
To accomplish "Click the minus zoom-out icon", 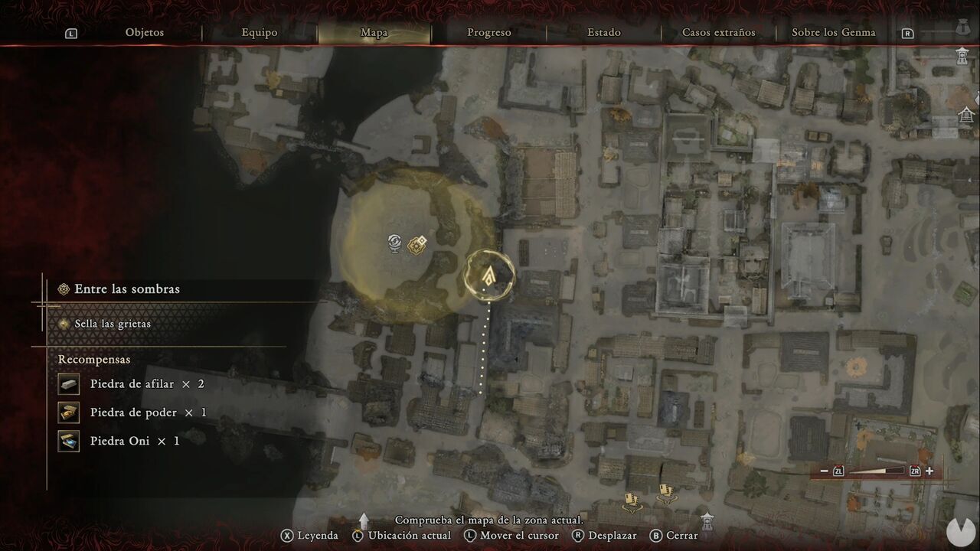I will [x=824, y=471].
